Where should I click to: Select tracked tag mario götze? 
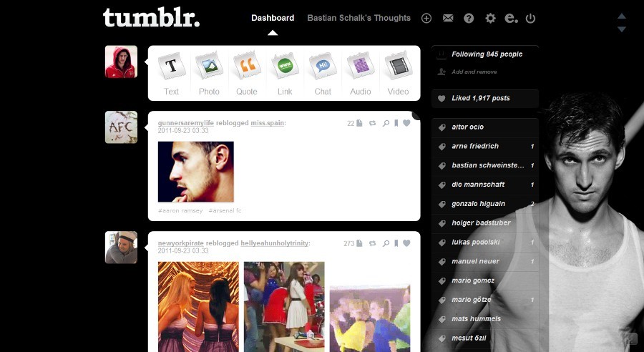pos(485,300)
